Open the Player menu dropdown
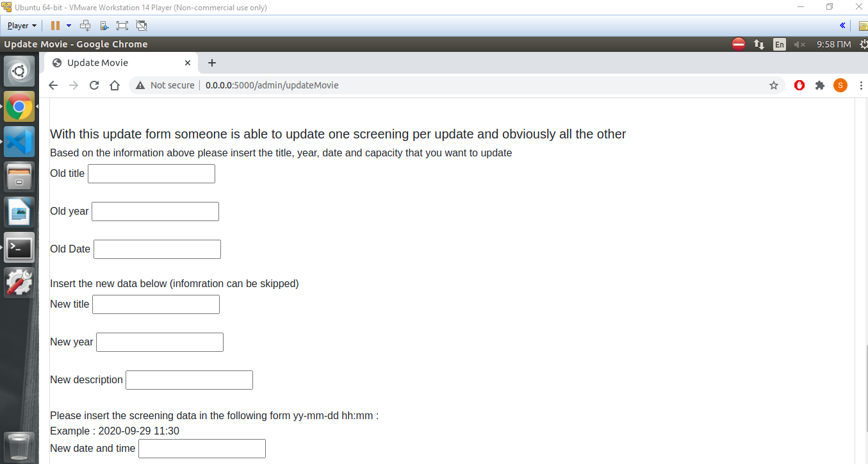The image size is (868, 464). tap(22, 26)
